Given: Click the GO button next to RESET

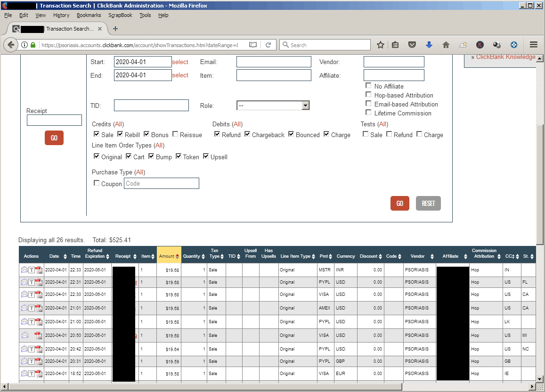Looking at the screenshot, I should 400,203.
